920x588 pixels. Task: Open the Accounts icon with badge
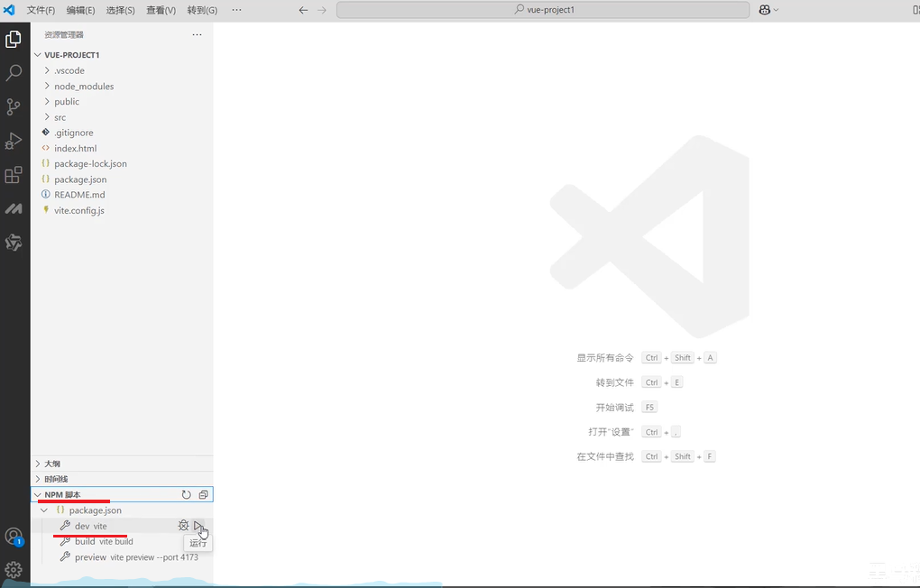pyautogui.click(x=14, y=537)
